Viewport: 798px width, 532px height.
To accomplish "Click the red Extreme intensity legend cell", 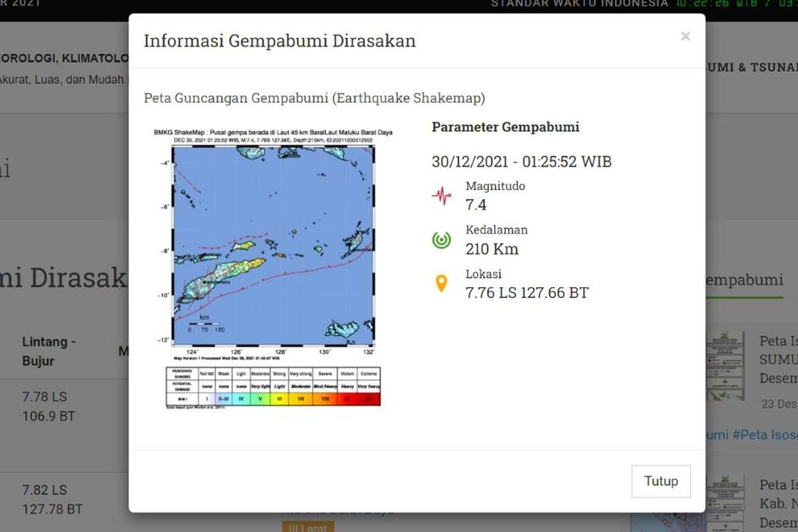I will 368,399.
